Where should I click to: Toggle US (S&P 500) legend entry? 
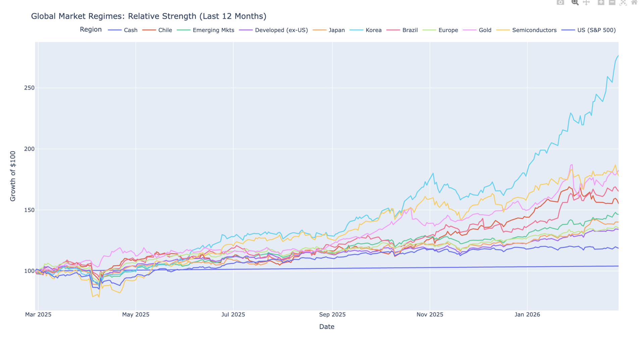coord(596,30)
